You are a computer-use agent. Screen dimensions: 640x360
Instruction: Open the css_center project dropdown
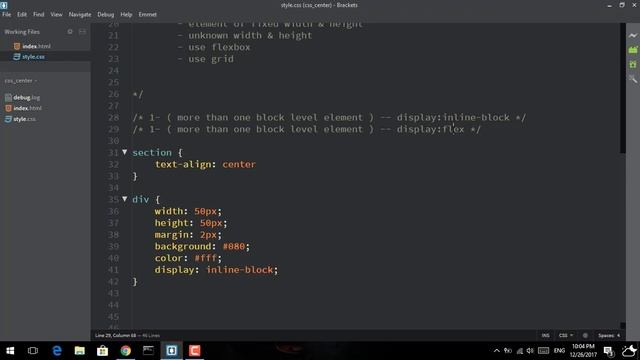[x=21, y=81]
